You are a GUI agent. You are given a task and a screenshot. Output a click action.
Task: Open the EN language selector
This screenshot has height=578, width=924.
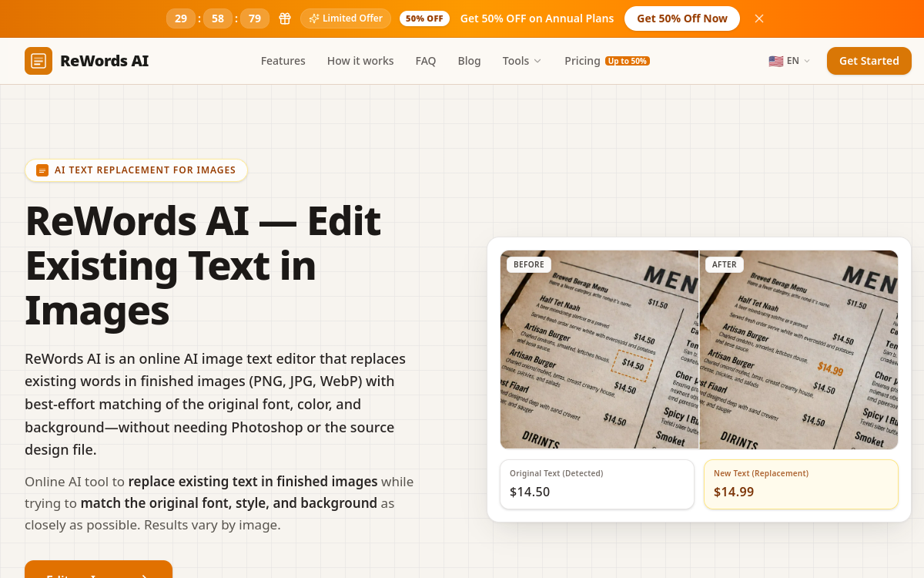coord(789,61)
